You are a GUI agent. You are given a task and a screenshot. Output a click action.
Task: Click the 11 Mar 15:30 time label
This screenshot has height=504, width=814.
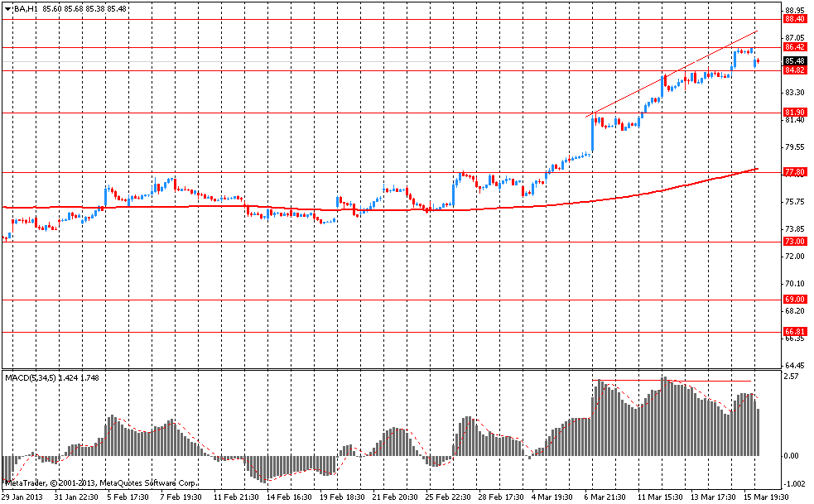pyautogui.click(x=660, y=497)
